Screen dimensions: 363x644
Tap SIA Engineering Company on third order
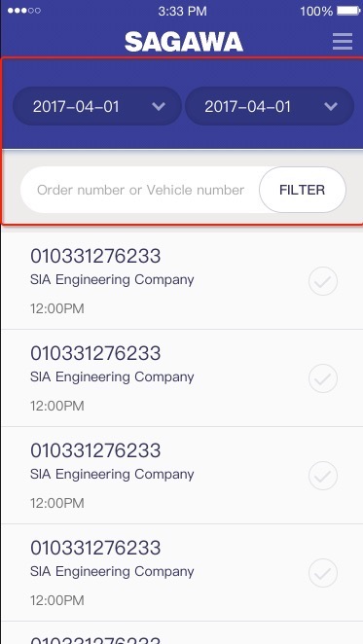pos(112,475)
